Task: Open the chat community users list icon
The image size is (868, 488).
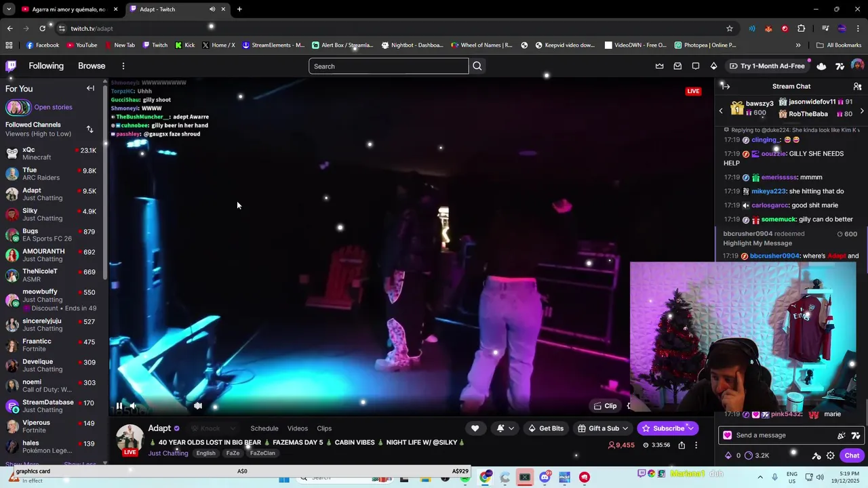Action: point(857,86)
